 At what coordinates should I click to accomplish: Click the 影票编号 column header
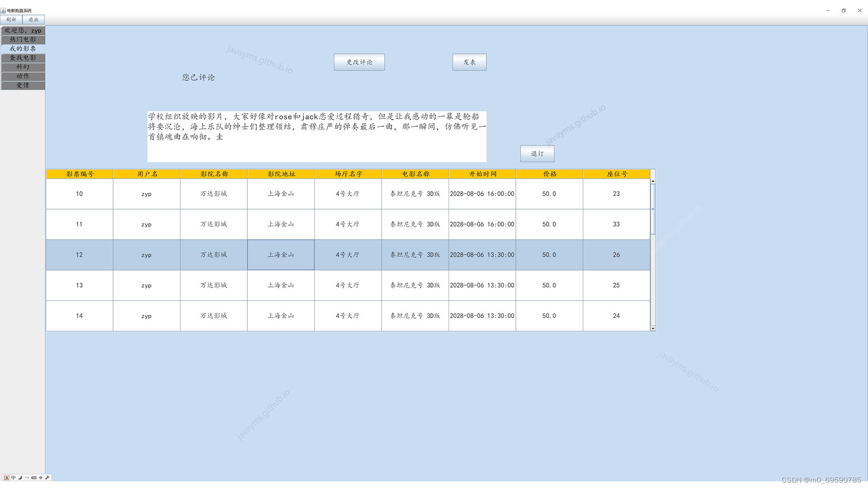[x=80, y=174]
